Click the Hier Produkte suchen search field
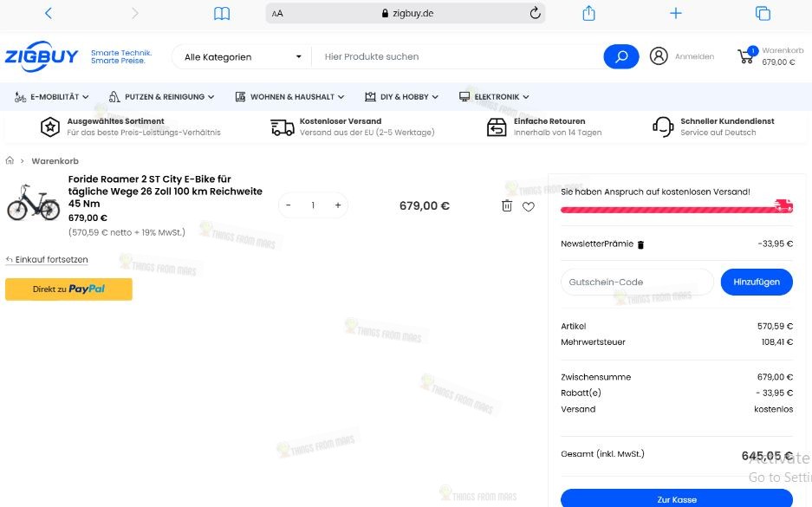 click(458, 57)
